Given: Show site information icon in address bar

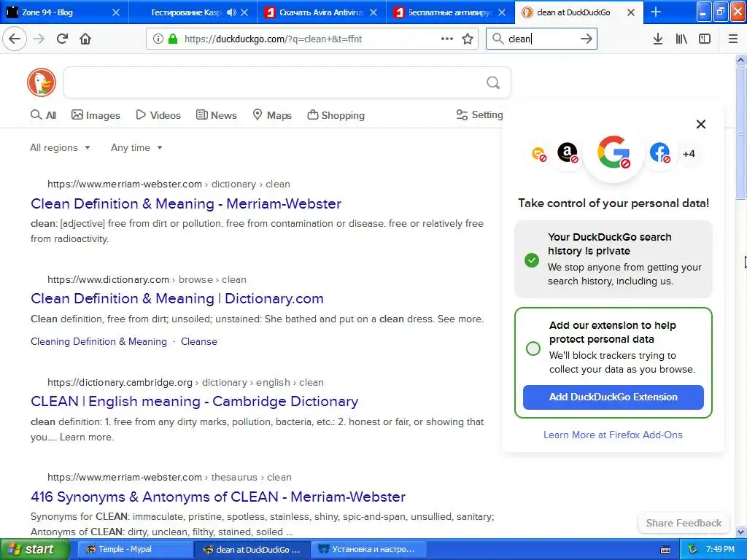Looking at the screenshot, I should pos(158,39).
